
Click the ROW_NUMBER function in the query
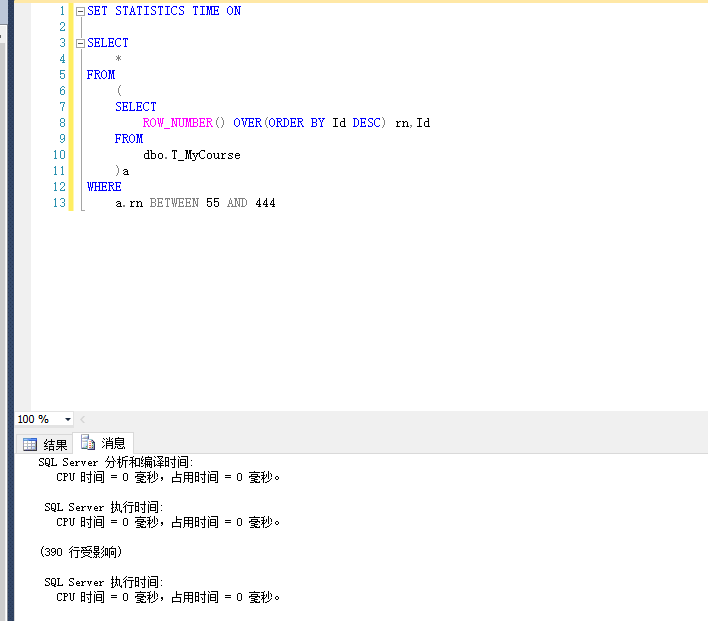pyautogui.click(x=177, y=123)
